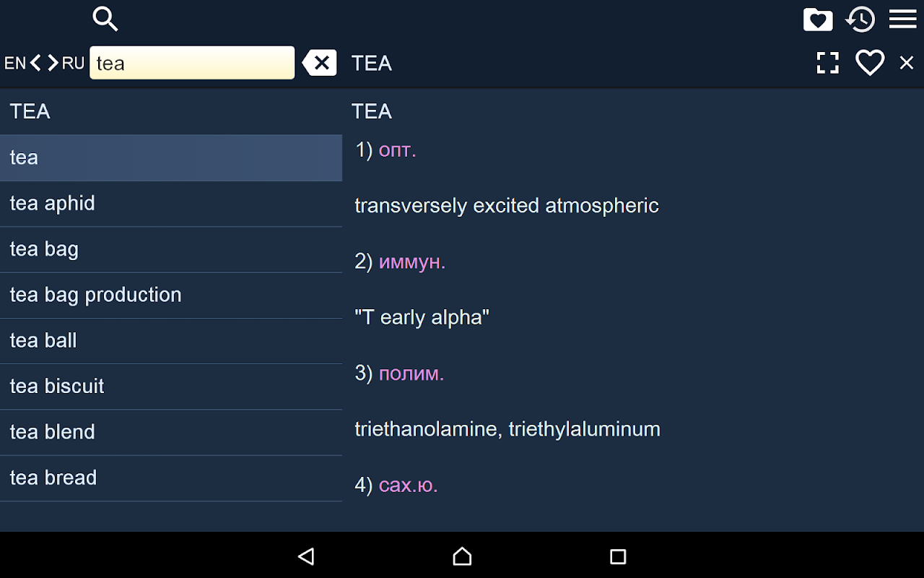The height and width of the screenshot is (578, 924).
Task: Expand the article to fullscreen
Action: click(x=828, y=63)
